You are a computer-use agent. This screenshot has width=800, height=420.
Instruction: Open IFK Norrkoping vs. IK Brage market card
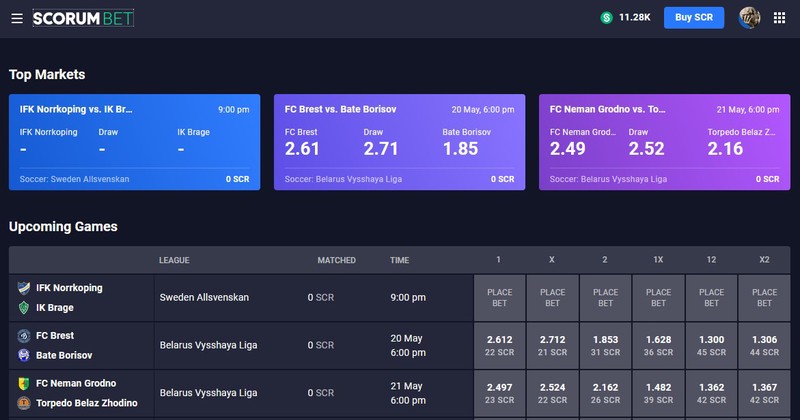[x=134, y=142]
